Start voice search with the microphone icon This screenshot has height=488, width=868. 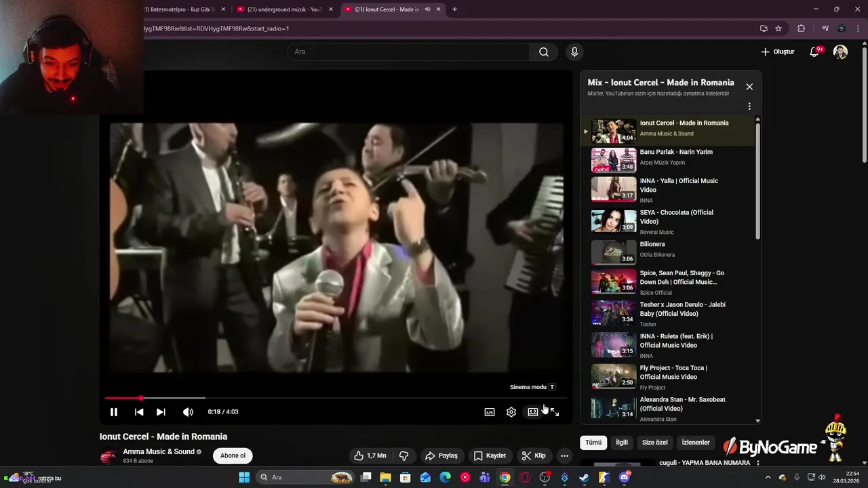(x=574, y=52)
